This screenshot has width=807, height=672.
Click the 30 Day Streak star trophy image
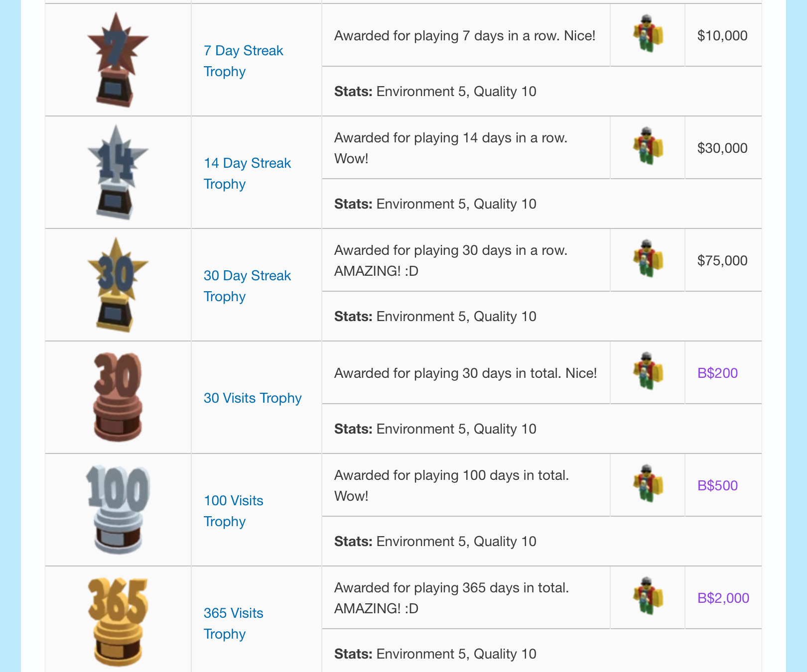pyautogui.click(x=118, y=285)
